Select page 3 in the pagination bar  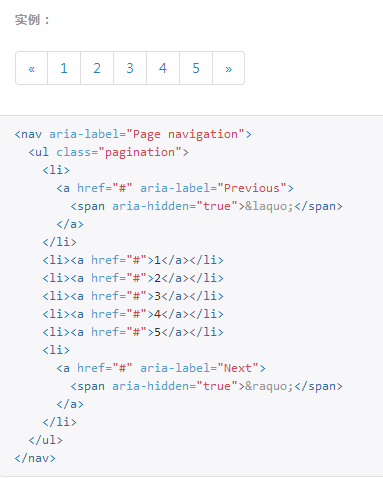(x=130, y=68)
